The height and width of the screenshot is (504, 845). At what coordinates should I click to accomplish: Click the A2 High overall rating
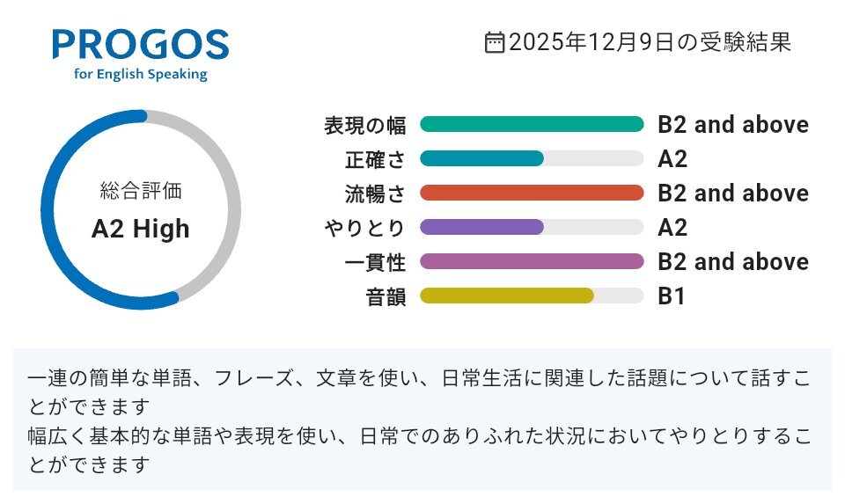pyautogui.click(x=141, y=229)
